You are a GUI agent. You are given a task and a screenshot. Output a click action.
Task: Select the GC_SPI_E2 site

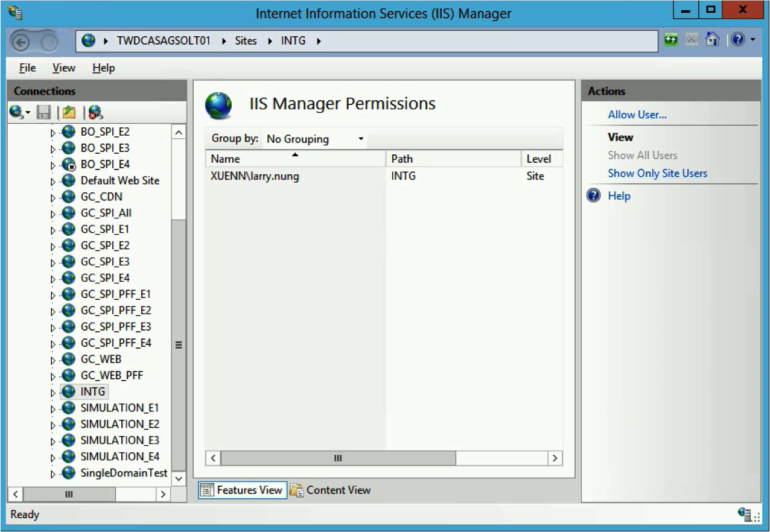coord(105,245)
